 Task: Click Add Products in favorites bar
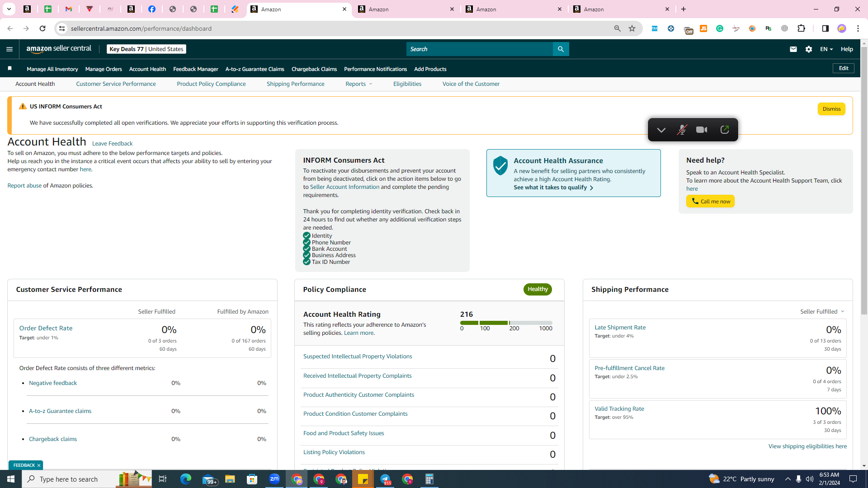pyautogui.click(x=430, y=69)
